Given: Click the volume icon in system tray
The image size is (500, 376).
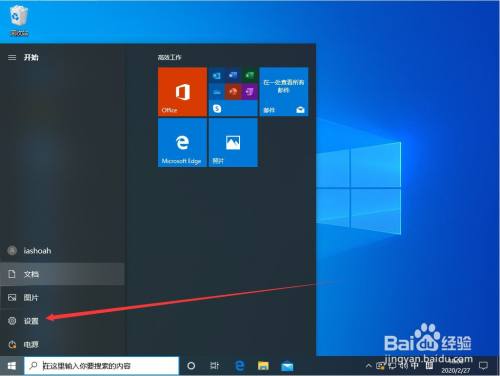Looking at the screenshot, I should pos(403,366).
